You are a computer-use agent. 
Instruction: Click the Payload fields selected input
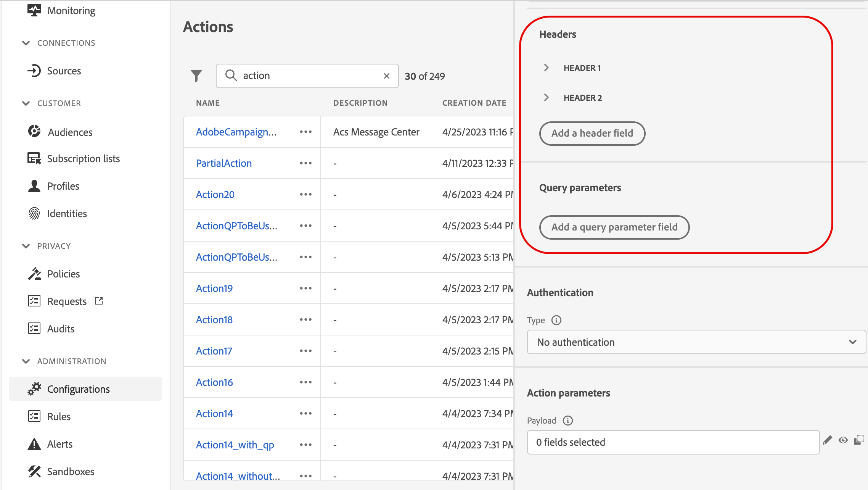coord(673,442)
